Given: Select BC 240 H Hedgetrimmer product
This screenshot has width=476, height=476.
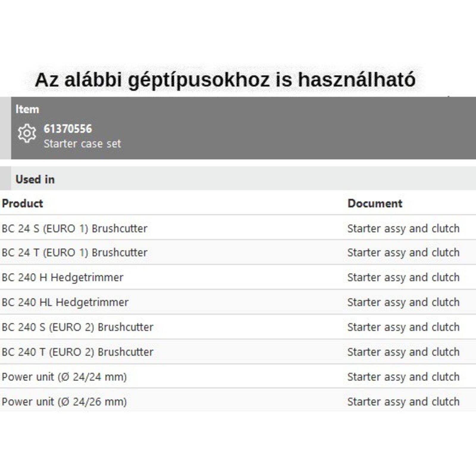Looking at the screenshot, I should coord(62,278).
